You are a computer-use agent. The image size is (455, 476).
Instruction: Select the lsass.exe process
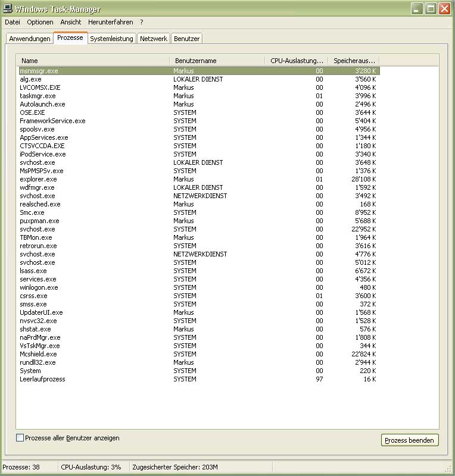[x=199, y=271]
